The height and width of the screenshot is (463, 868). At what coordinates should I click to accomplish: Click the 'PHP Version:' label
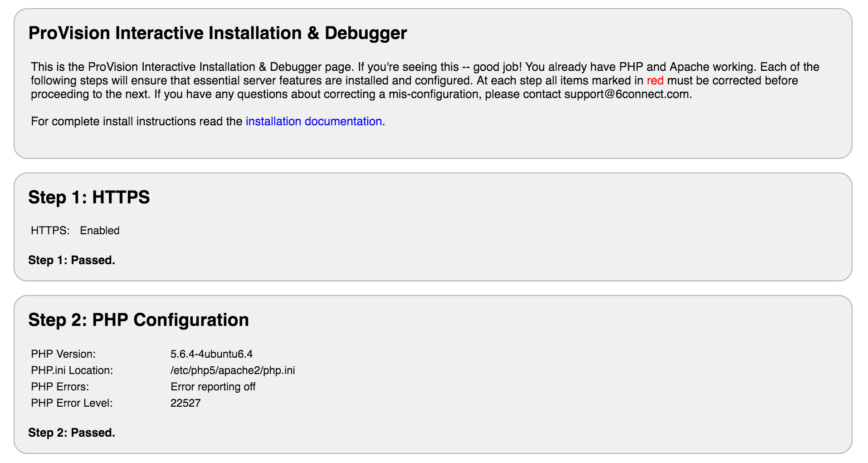[63, 354]
